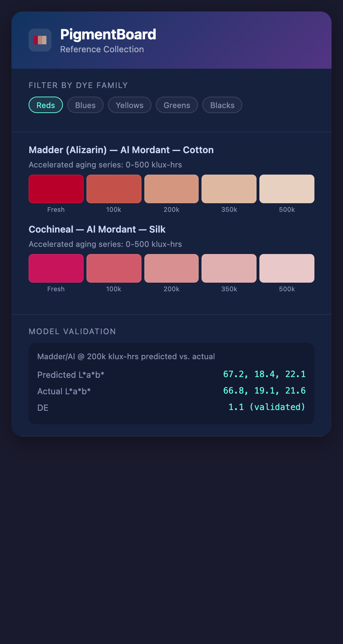Click the DE validated result value
The width and height of the screenshot is (343, 644).
point(267,407)
